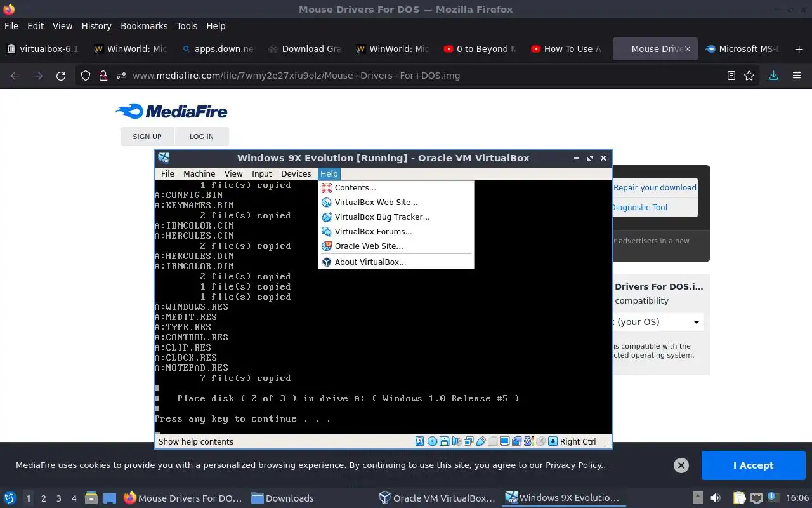Viewport: 812px width, 508px height.
Task: Click the site padlock security icon
Action: tap(103, 76)
